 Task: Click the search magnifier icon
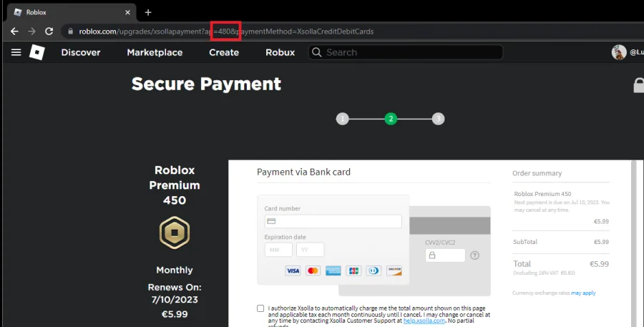pyautogui.click(x=317, y=52)
